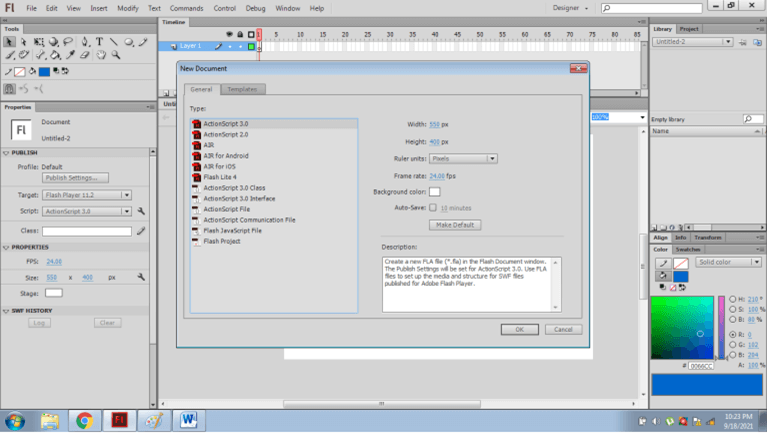Select the Eyedropper tool

pyautogui.click(x=70, y=55)
